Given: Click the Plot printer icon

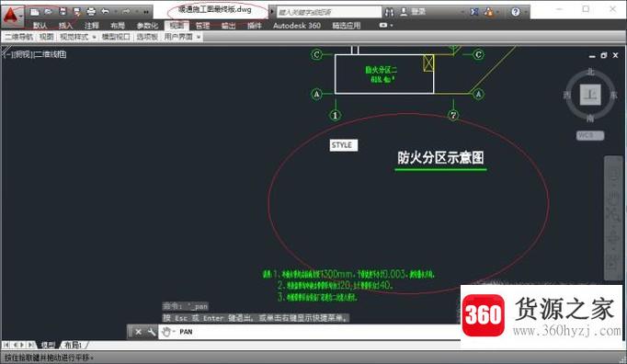Looking at the screenshot, I should [91, 12].
